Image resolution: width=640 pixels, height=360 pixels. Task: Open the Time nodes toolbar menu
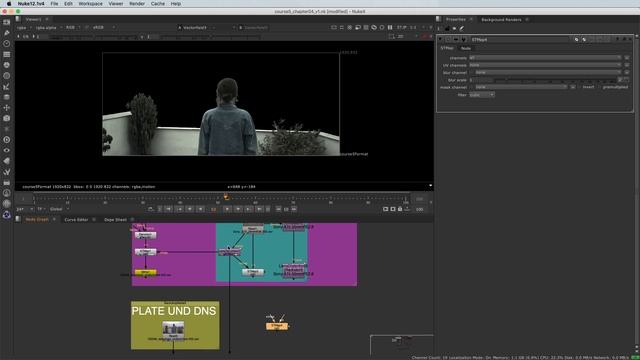[7, 43]
